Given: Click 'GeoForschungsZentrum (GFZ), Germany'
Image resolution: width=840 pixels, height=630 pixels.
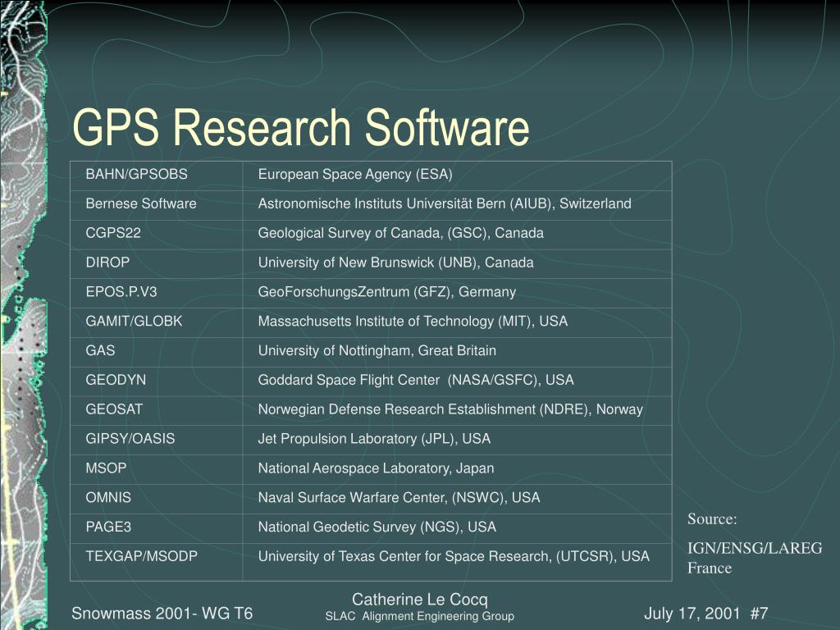Looking at the screenshot, I should (x=387, y=292).
